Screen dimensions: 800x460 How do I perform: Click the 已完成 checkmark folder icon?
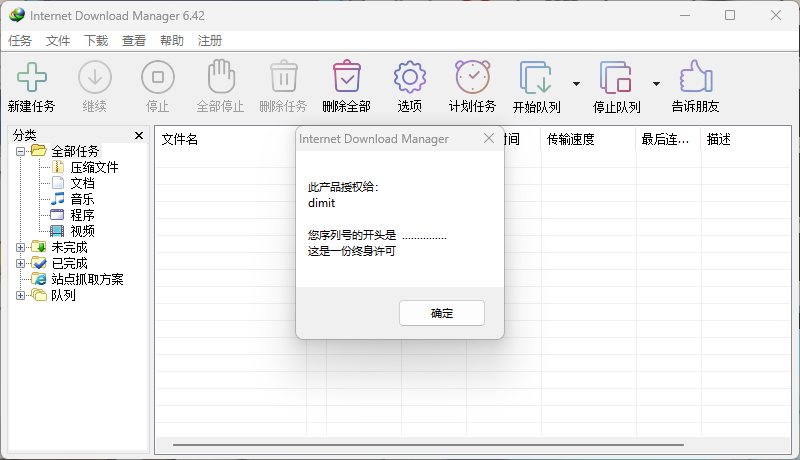point(39,263)
